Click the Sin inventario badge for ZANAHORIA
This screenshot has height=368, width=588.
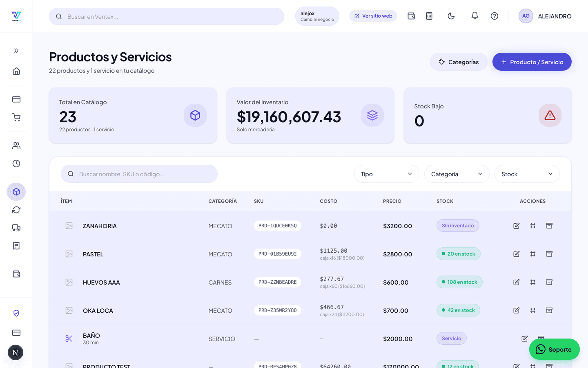[x=458, y=226]
